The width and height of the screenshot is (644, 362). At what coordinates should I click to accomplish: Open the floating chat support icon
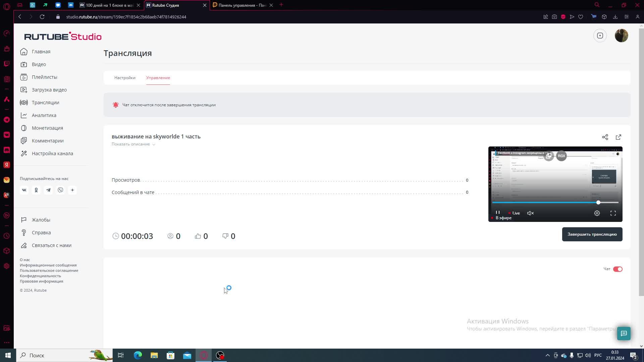click(624, 333)
